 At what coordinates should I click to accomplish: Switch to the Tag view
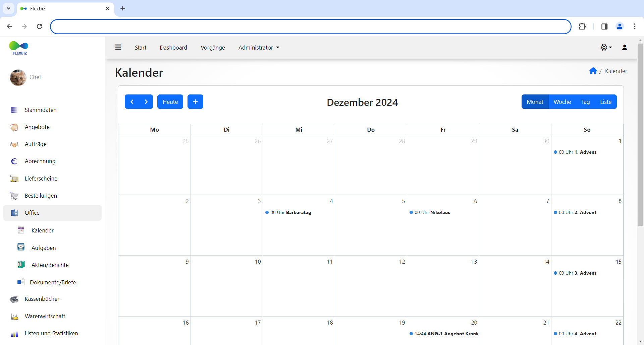click(x=585, y=102)
